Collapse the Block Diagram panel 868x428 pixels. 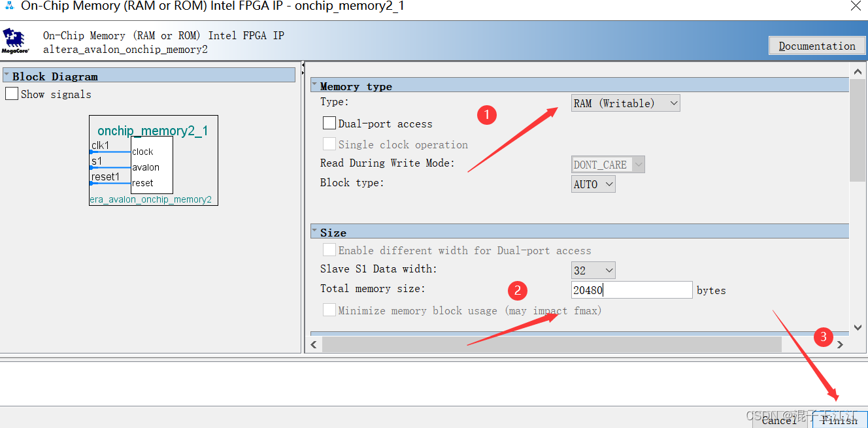click(x=7, y=75)
